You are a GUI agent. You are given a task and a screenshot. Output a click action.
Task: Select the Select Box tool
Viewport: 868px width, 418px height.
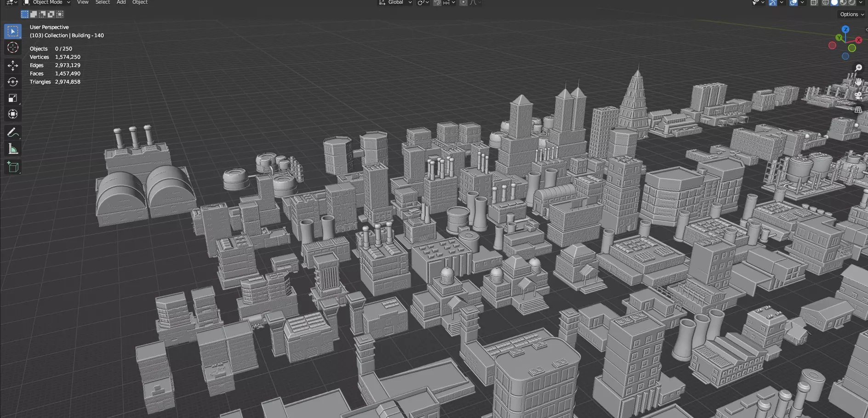click(13, 31)
